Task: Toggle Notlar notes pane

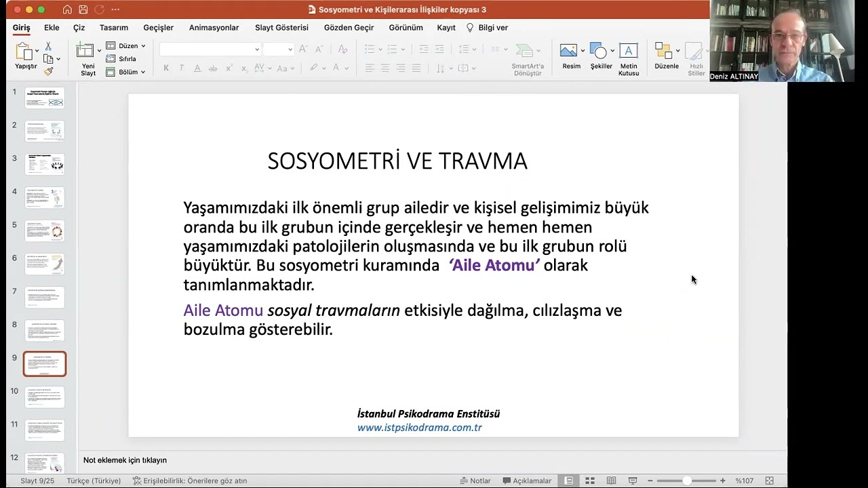Action: pos(475,481)
